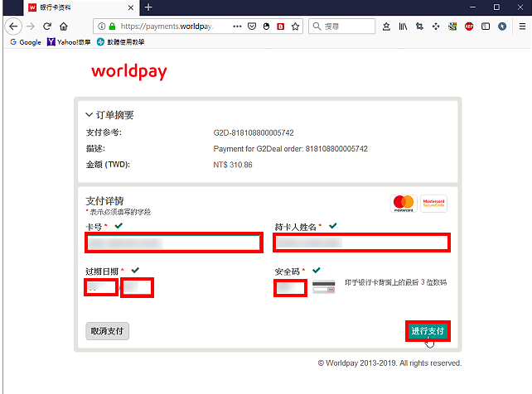This screenshot has width=532, height=394.
Task: Go back to the previous page
Action: (x=13, y=26)
